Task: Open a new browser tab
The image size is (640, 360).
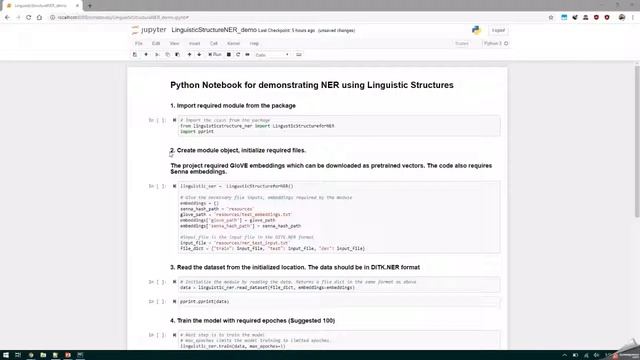Action: [90, 6]
